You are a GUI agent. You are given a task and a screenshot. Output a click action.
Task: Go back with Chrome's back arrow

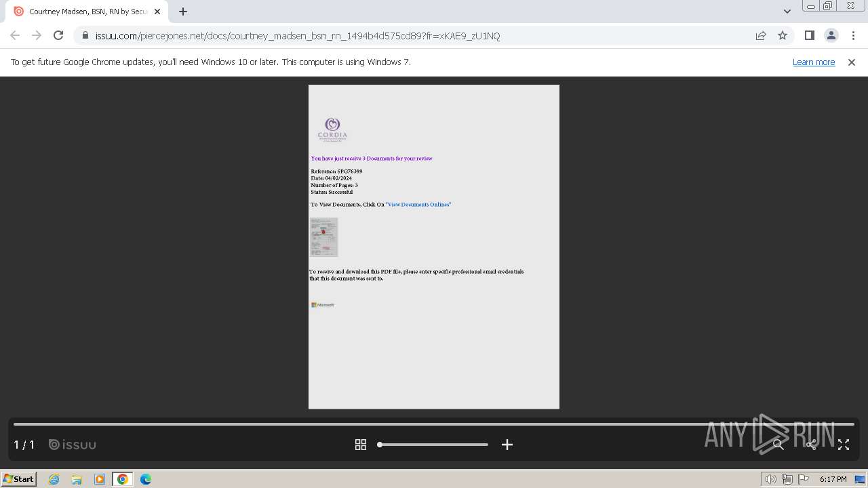pos(15,35)
